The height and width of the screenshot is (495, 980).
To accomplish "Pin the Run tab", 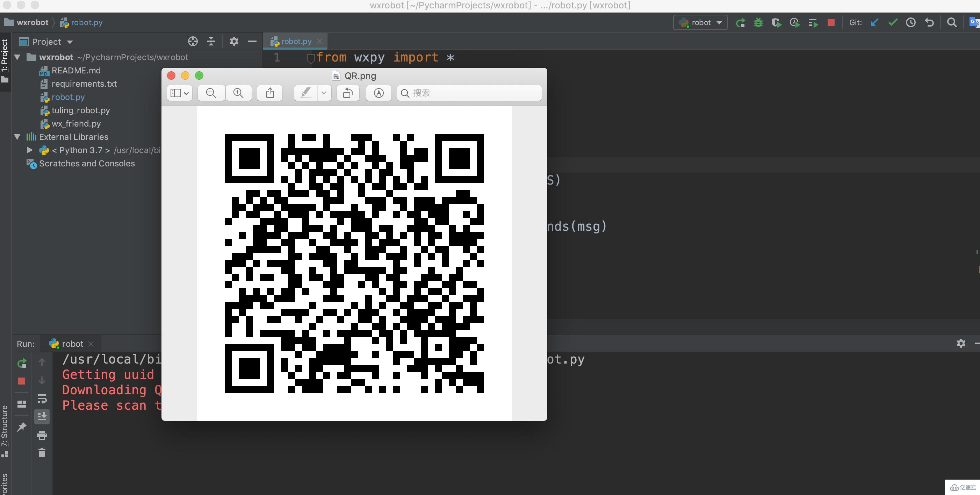I will [22, 427].
